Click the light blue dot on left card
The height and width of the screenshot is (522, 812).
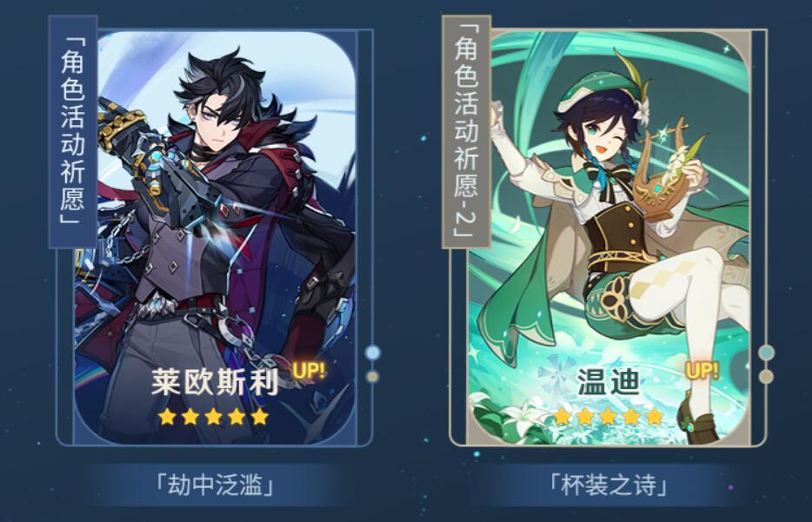tap(372, 354)
